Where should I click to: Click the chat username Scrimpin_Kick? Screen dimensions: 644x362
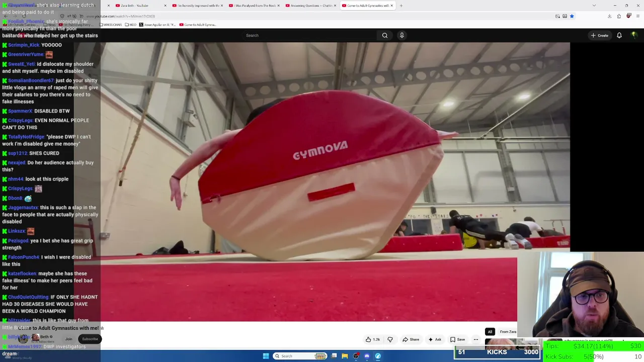[x=24, y=45]
